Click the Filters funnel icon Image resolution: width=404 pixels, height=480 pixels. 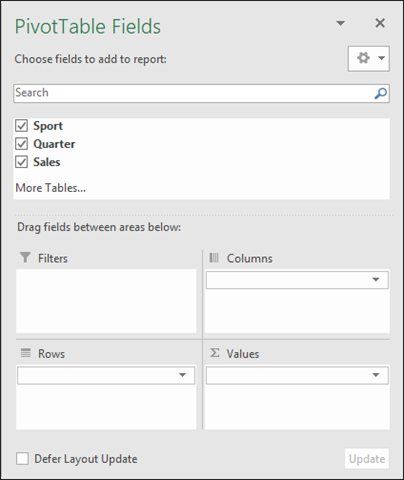[x=25, y=257]
